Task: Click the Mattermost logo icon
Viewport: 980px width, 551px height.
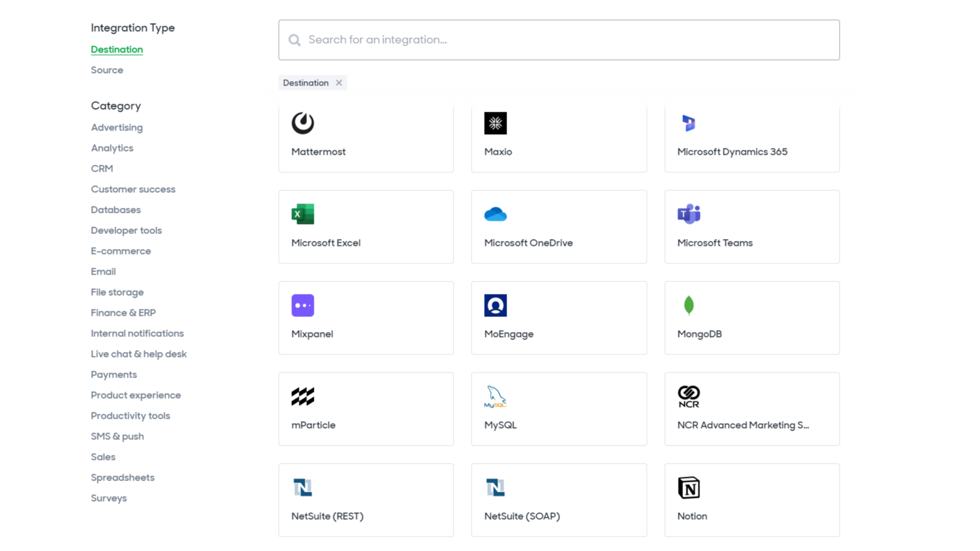Action: click(x=303, y=123)
